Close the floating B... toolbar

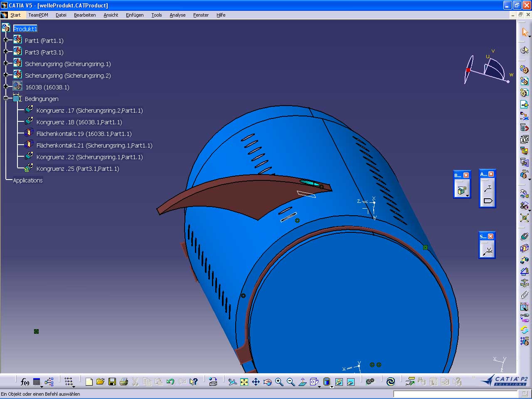tap(466, 175)
